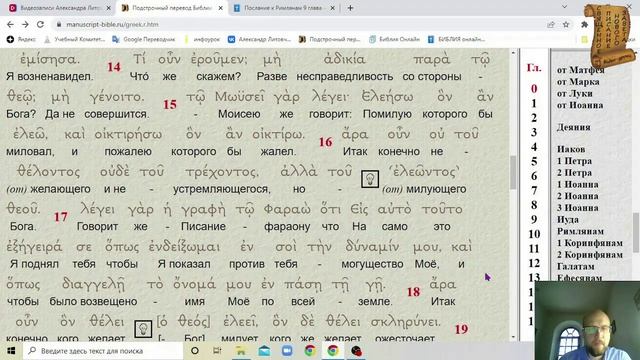The image size is (640, 360).
Task: Open the Яндекс bookmark
Action: coord(21,39)
